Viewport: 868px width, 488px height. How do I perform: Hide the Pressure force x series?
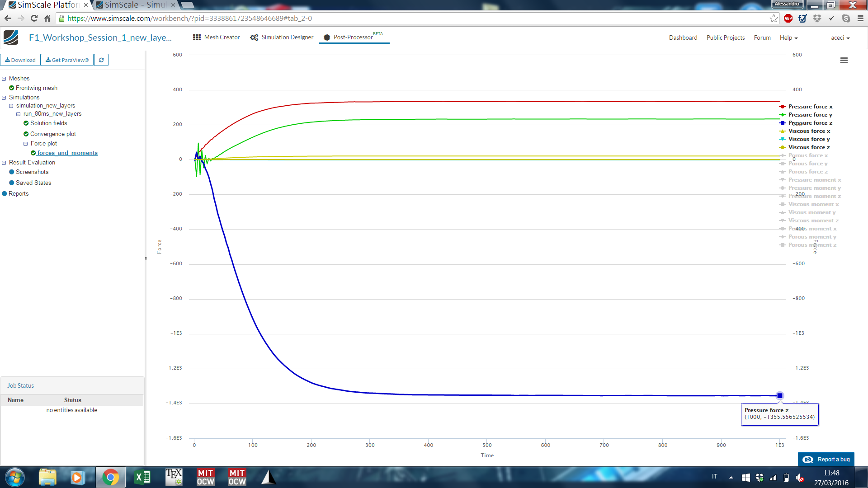(810, 107)
